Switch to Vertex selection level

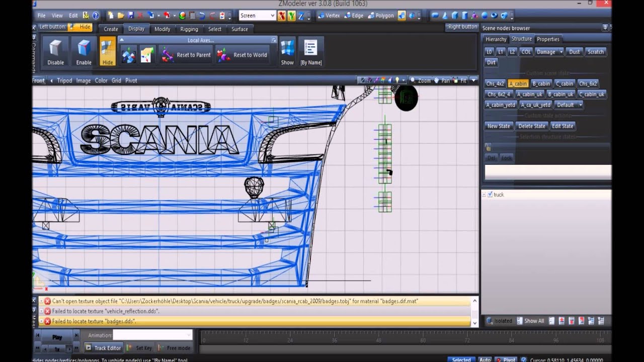tap(329, 16)
